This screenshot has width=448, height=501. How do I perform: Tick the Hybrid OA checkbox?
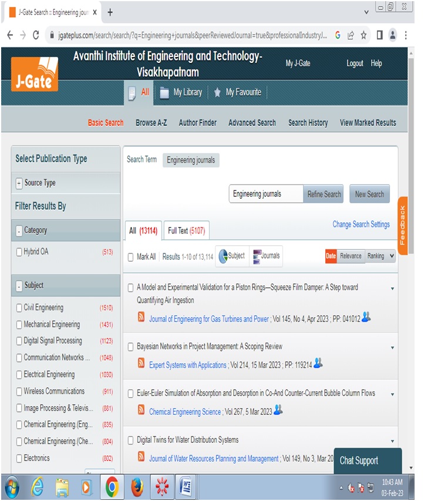coord(19,252)
